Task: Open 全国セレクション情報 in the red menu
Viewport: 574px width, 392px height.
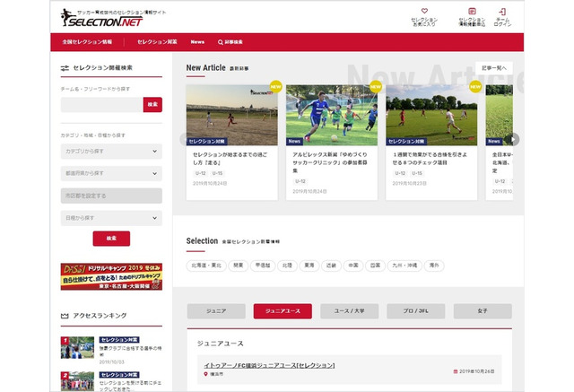Action: tap(87, 42)
